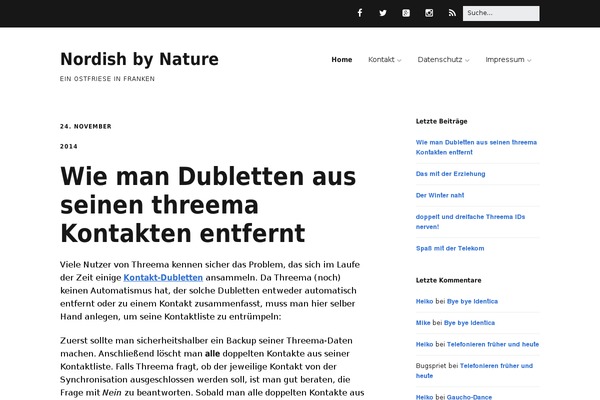Open sidebar post Wie man Dubletten aus seinen threema
This screenshot has width=600, height=400.
[x=476, y=147]
